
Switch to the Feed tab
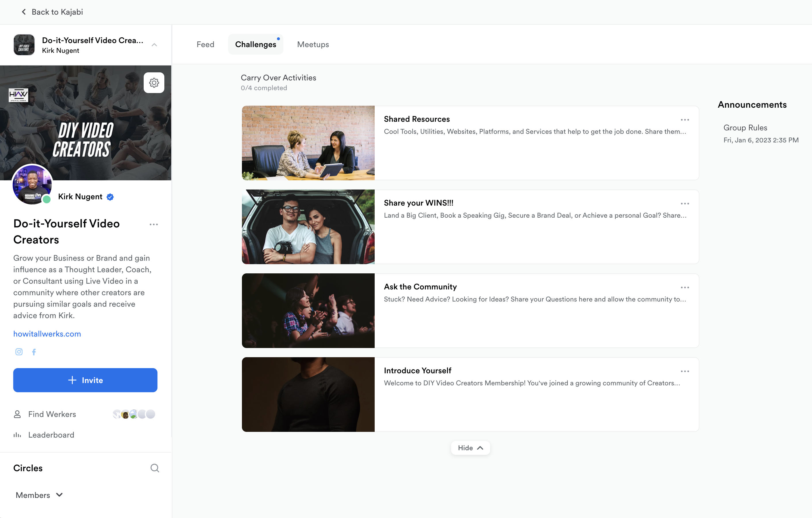[x=205, y=45]
